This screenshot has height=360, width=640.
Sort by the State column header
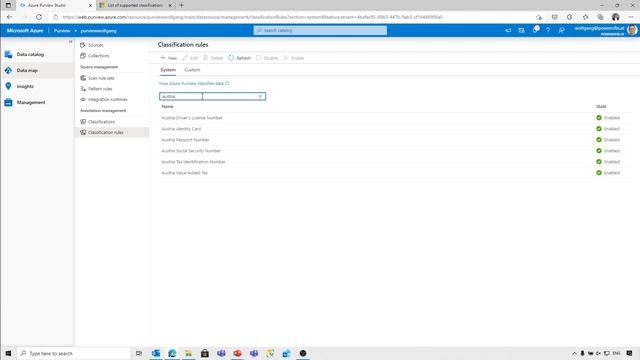click(601, 107)
